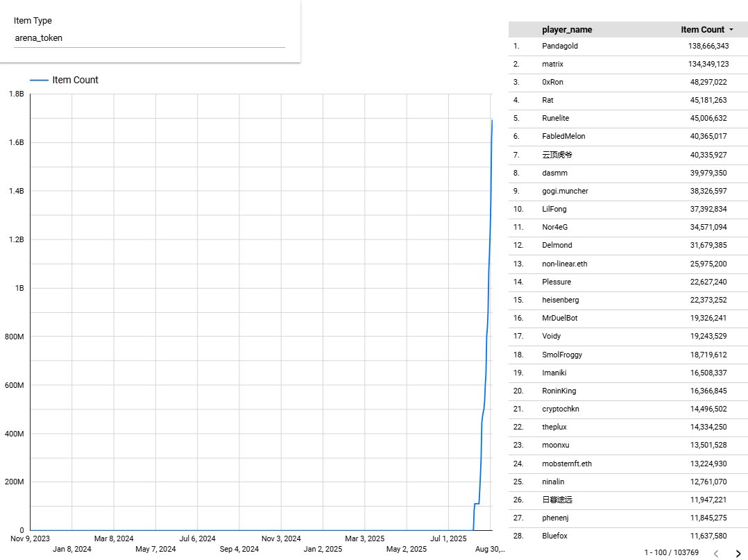The width and height of the screenshot is (748, 560).
Task: Click the 11,637,580 item count value
Action: tap(708, 536)
